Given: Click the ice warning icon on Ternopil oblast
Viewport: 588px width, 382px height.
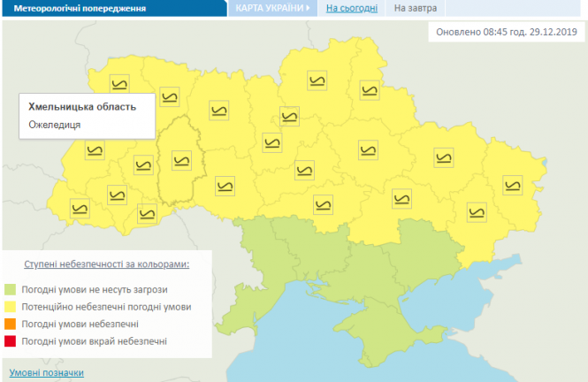Looking at the screenshot, I should (x=143, y=165).
